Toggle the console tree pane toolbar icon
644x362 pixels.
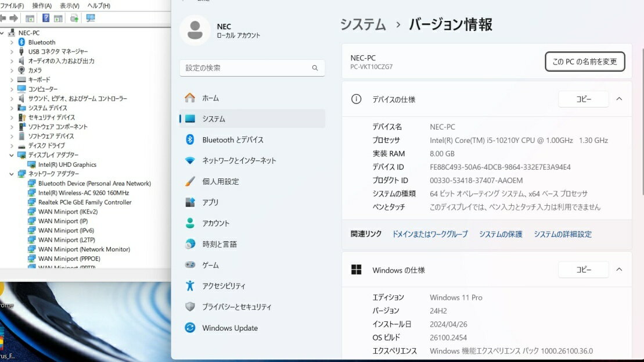[x=30, y=18]
